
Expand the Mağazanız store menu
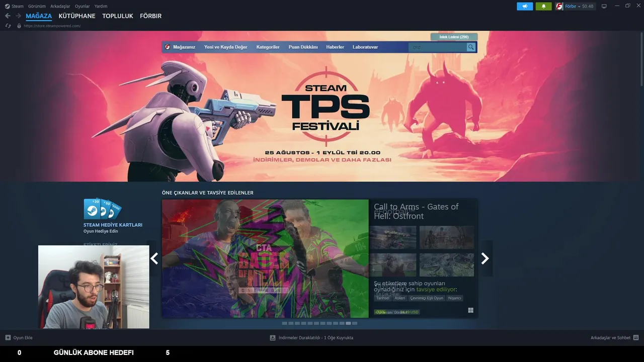[184, 47]
